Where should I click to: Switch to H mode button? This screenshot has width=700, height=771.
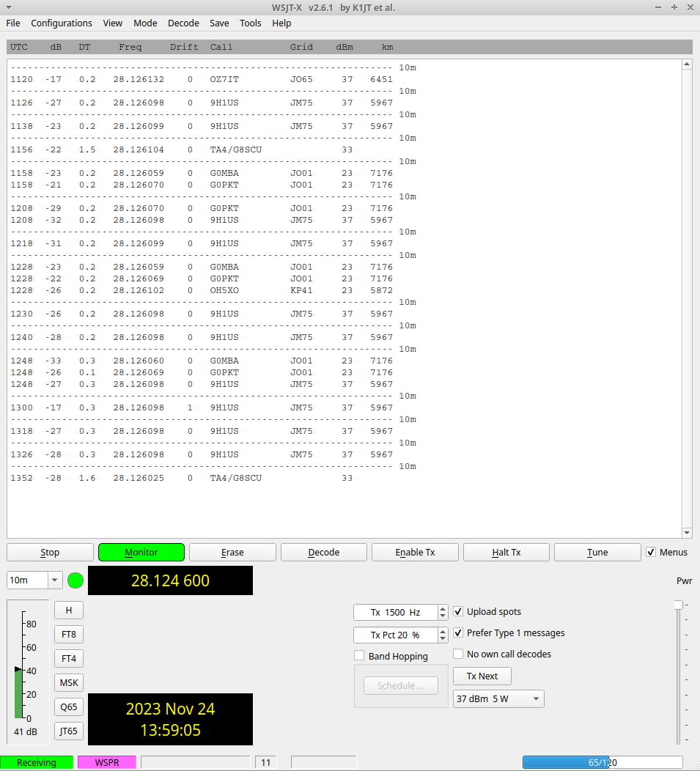click(69, 610)
